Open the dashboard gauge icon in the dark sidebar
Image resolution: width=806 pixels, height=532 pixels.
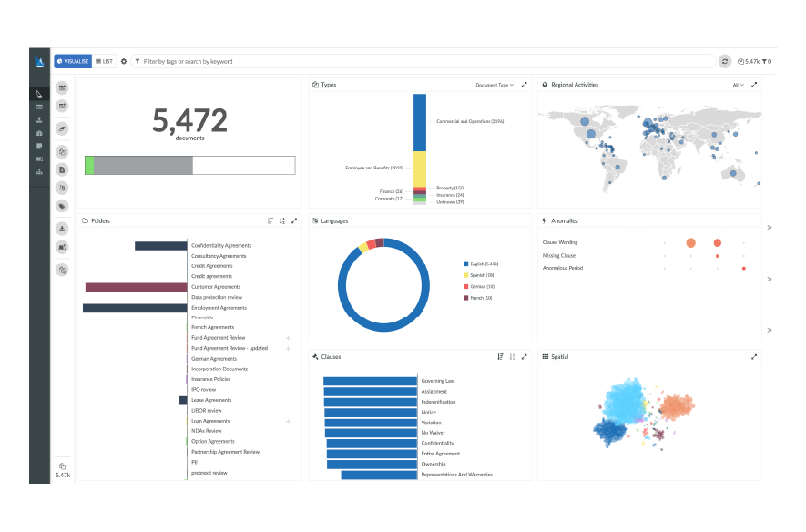(x=39, y=133)
